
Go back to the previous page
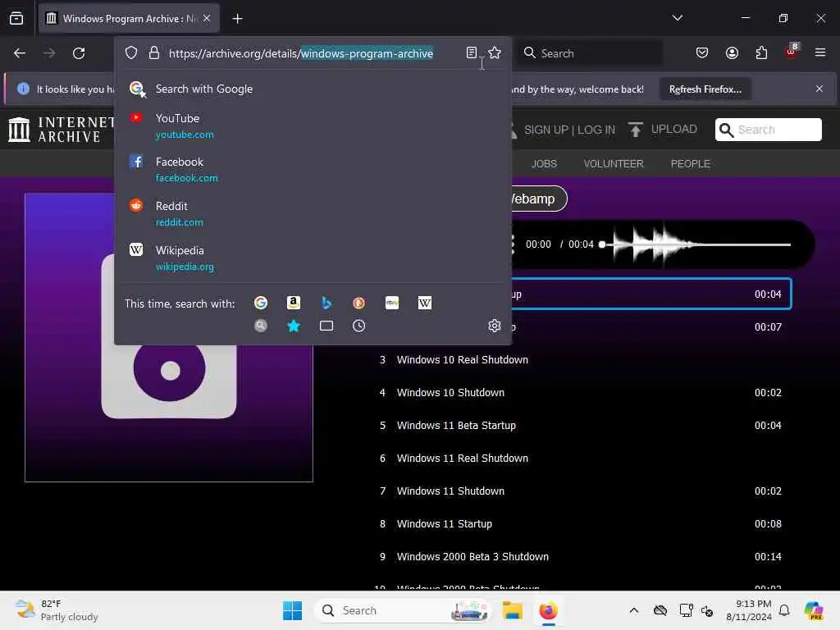tap(20, 52)
